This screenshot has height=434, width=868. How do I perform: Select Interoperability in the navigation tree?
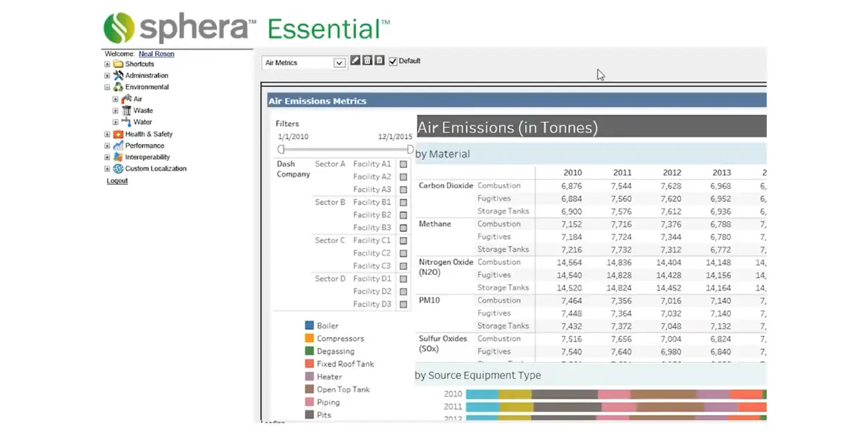tap(147, 157)
